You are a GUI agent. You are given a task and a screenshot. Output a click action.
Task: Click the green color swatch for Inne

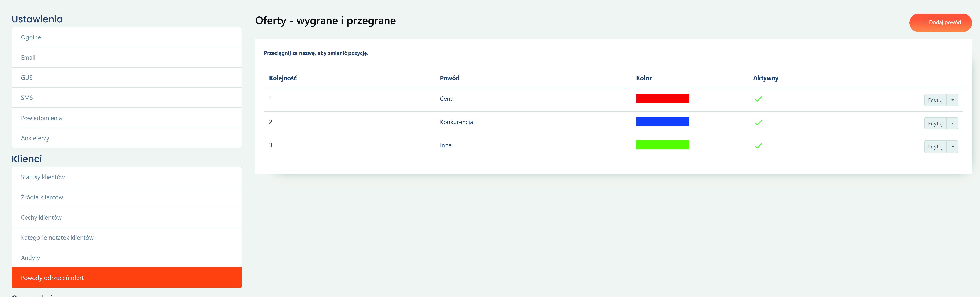point(662,145)
